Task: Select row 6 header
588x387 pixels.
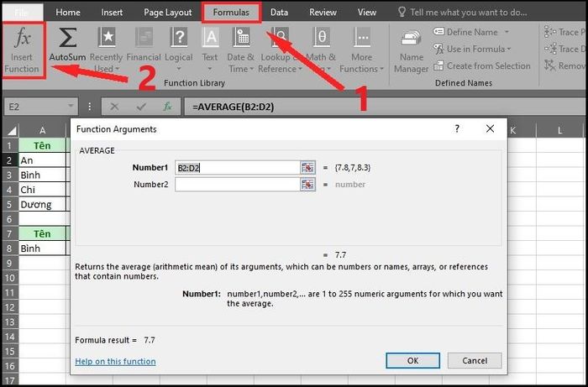Action: (10, 219)
